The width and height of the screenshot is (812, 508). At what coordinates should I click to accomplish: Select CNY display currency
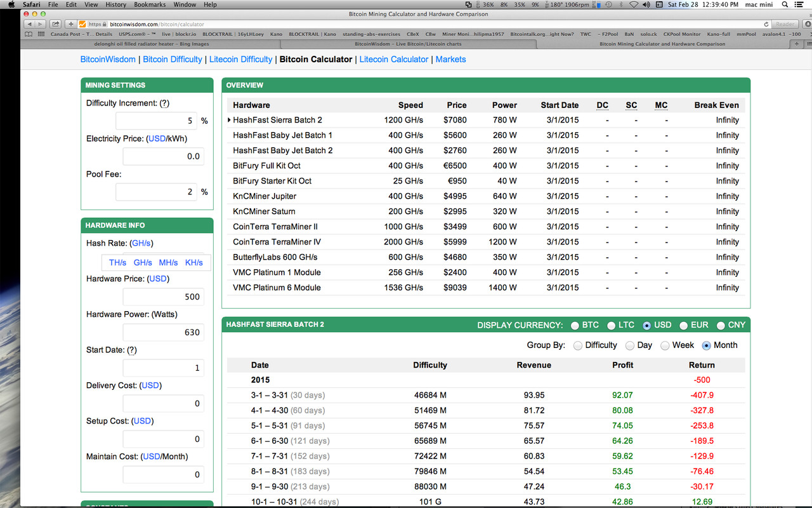pyautogui.click(x=721, y=326)
